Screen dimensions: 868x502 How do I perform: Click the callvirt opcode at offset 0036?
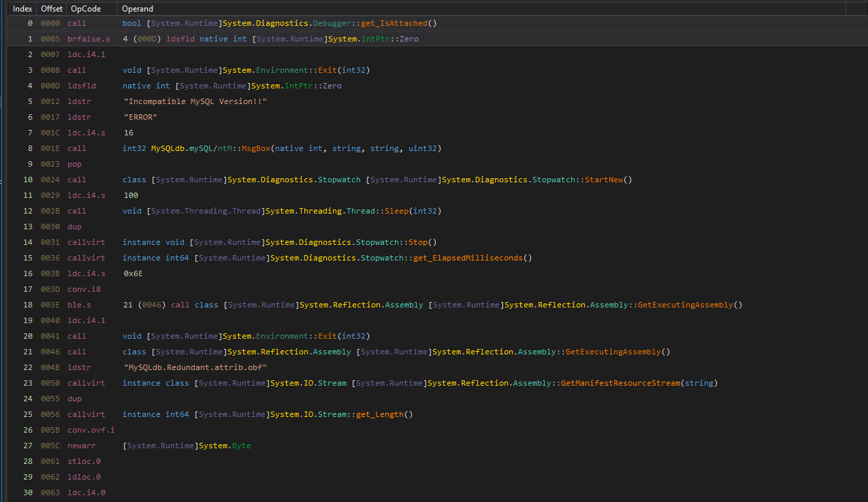[x=86, y=258]
